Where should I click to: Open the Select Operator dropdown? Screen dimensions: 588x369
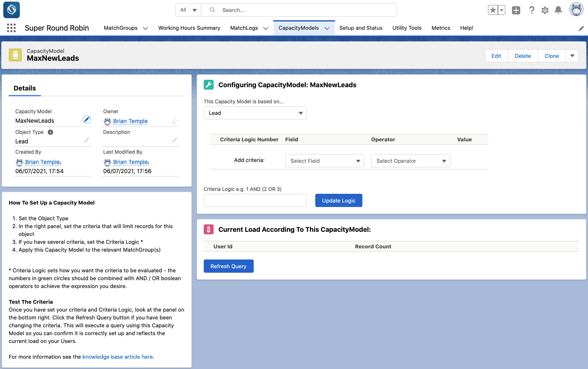[x=411, y=161]
